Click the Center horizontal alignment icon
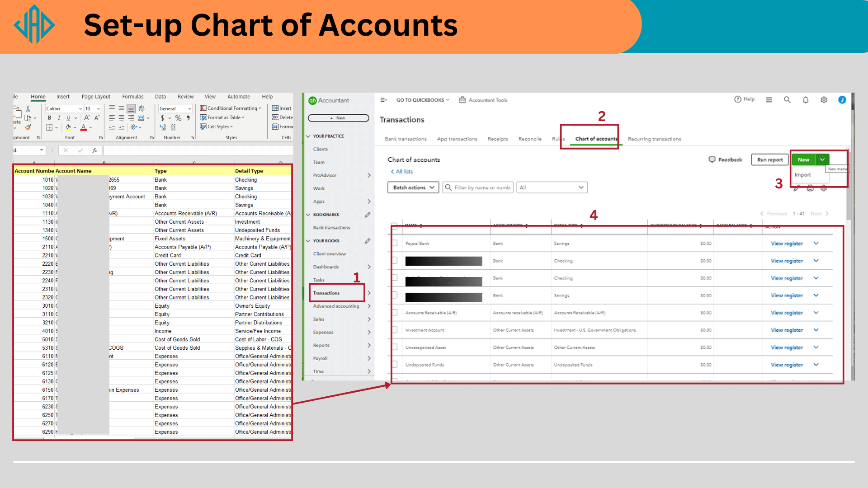Viewport: 868px width, 488px height. click(x=121, y=118)
